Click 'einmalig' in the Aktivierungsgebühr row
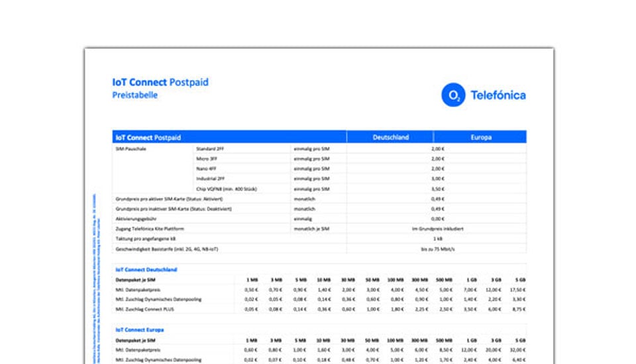The image size is (636, 364). [x=303, y=219]
